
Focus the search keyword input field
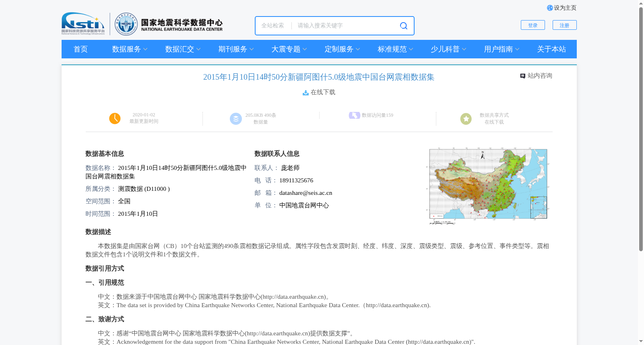tap(345, 26)
